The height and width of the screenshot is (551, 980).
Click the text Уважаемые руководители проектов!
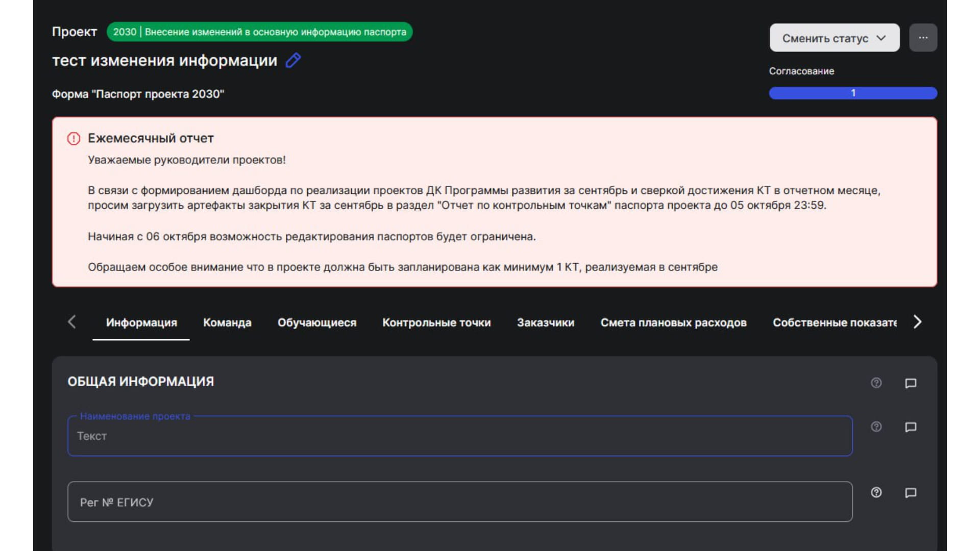coord(187,160)
